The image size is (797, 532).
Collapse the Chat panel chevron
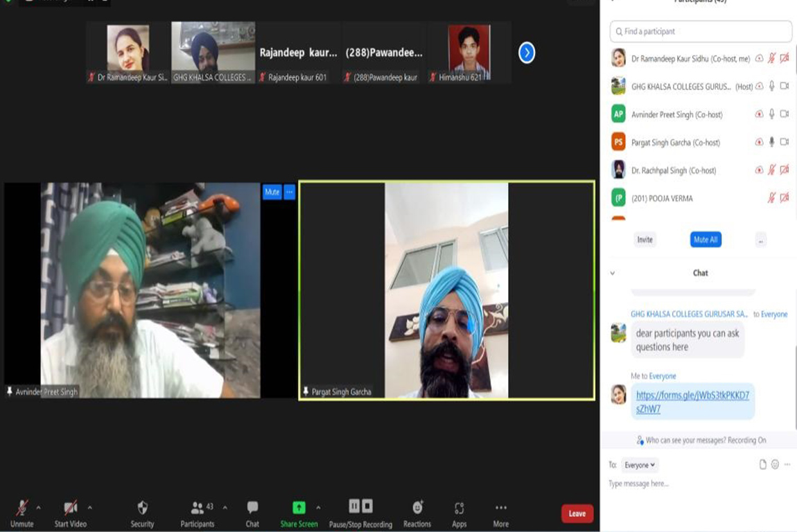(x=612, y=274)
